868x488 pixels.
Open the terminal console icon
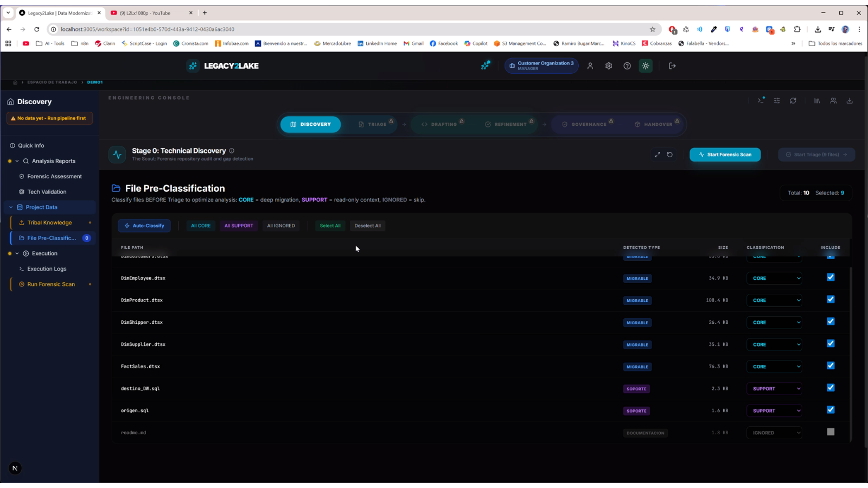point(761,100)
